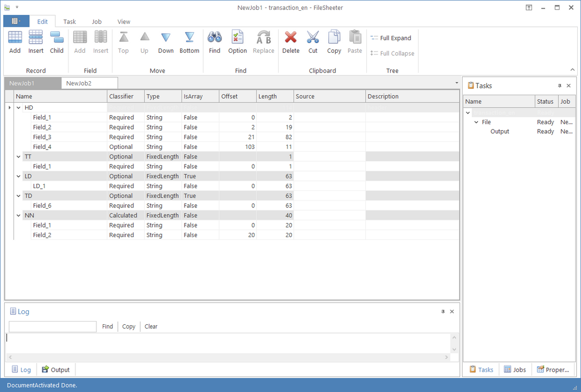Collapse the LD record node

tap(19, 176)
